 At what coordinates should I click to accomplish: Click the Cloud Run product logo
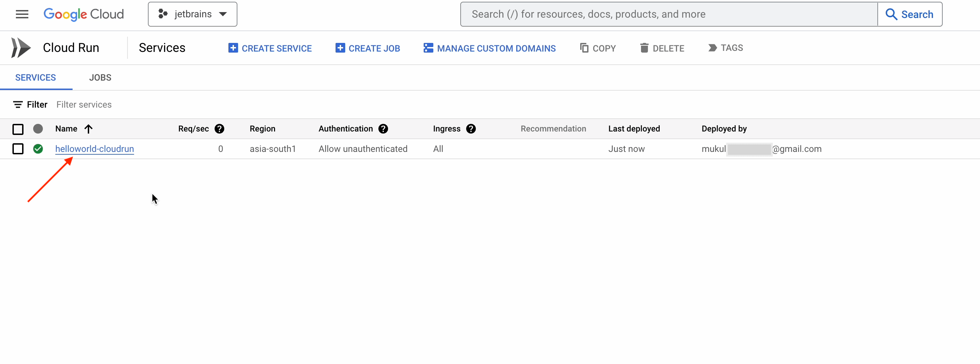tap(21, 48)
